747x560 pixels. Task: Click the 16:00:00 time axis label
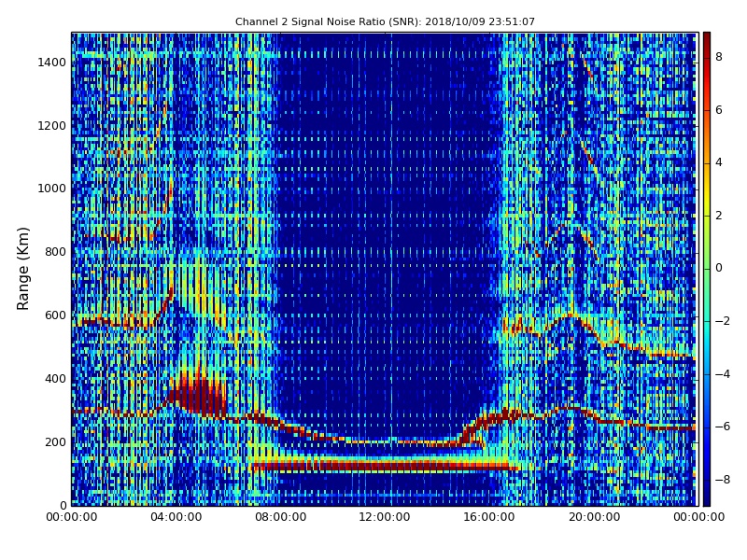click(x=489, y=517)
